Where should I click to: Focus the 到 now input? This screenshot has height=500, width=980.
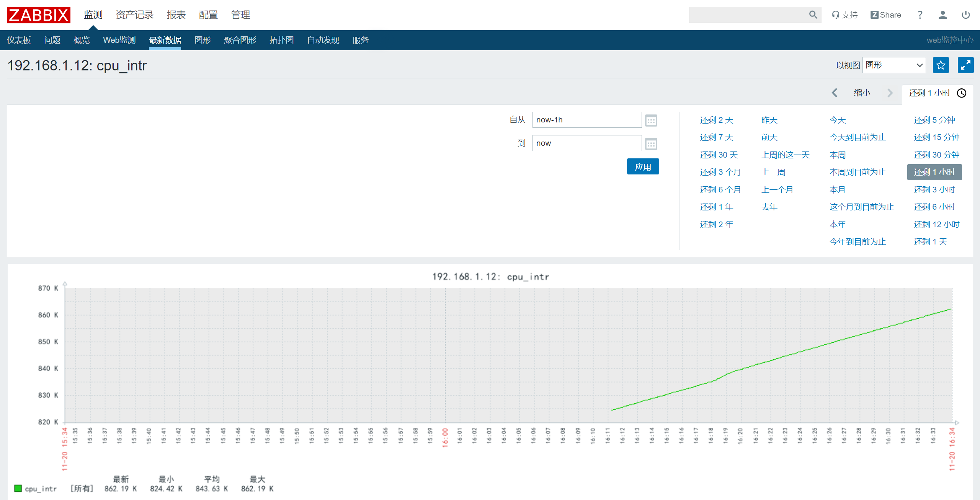(587, 143)
